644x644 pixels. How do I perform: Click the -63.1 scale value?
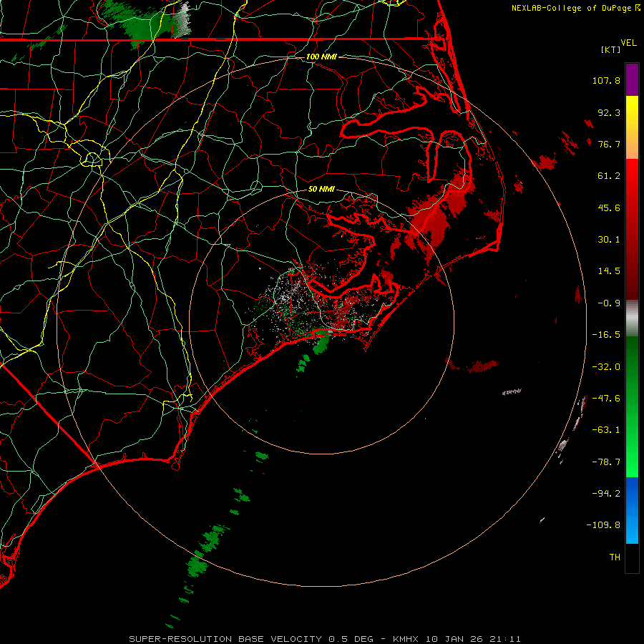pyautogui.click(x=606, y=430)
